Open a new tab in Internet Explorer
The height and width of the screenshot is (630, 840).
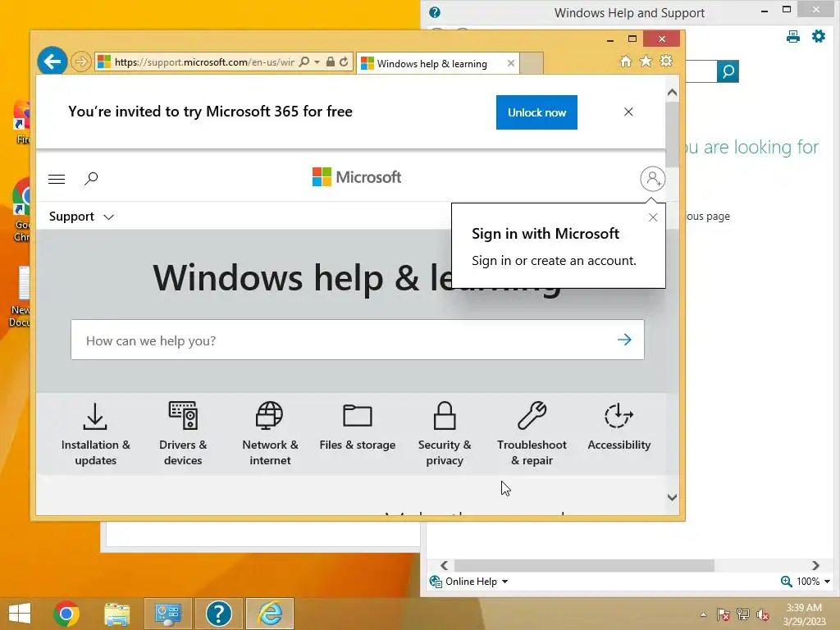(532, 63)
